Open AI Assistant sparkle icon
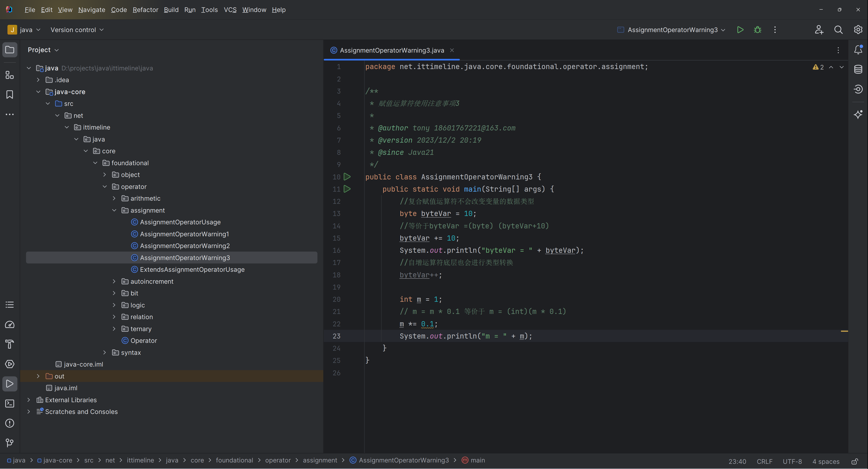The width and height of the screenshot is (868, 469). point(858,114)
